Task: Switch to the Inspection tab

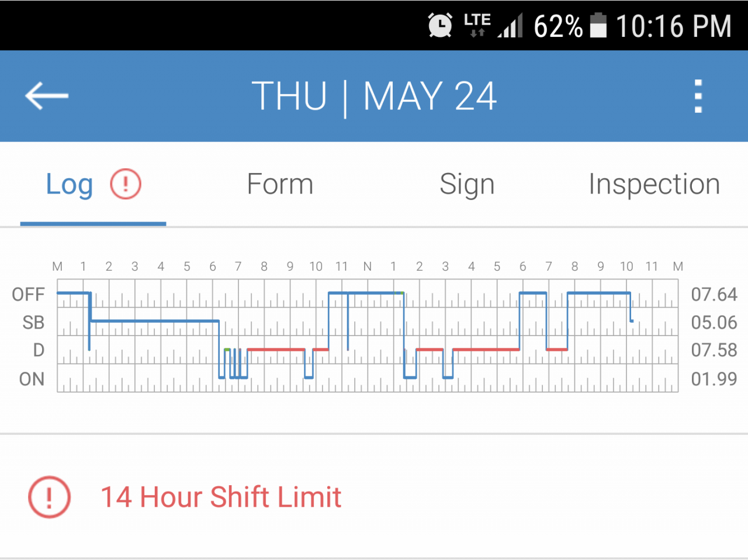Action: 654,185
